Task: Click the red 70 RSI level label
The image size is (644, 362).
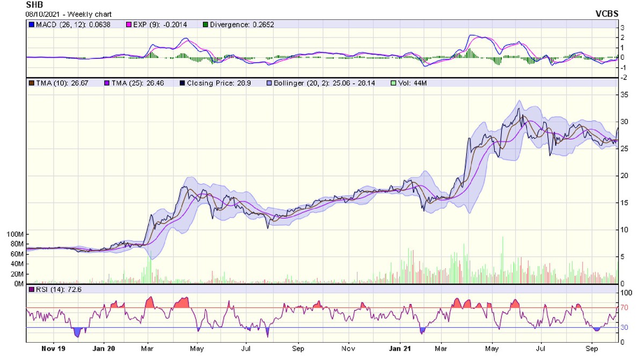Action: [x=624, y=308]
